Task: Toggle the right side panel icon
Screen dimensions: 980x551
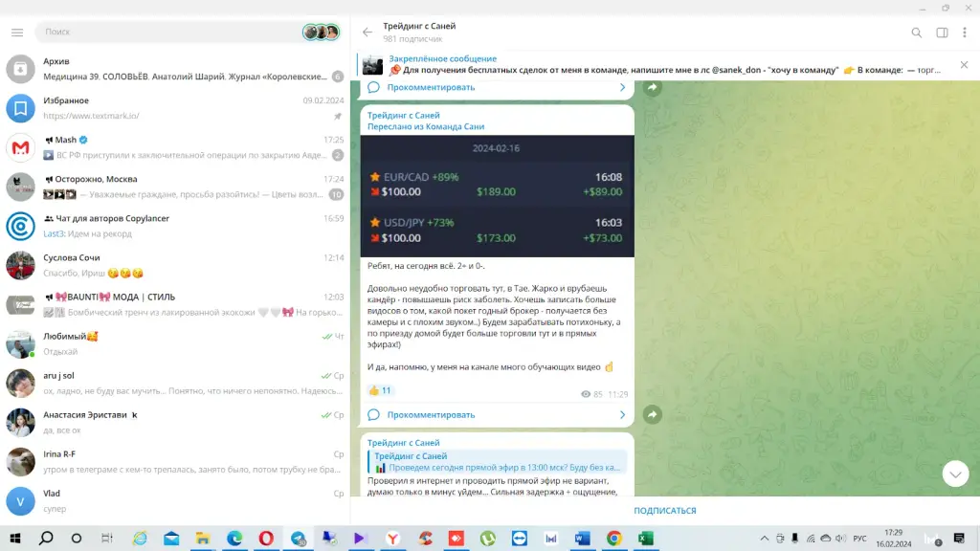Action: pos(942,33)
